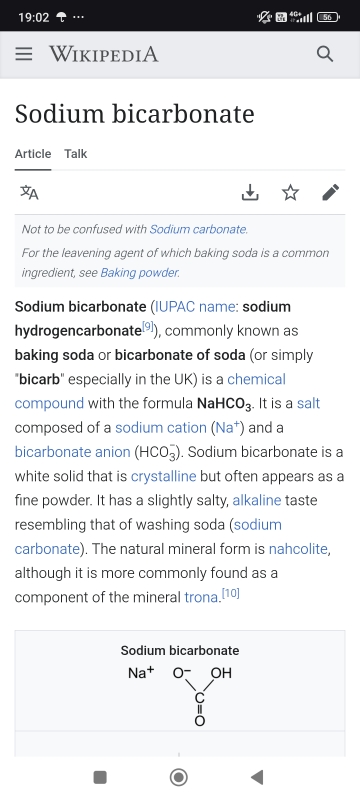Open the nahcolite mineral link

(298, 549)
